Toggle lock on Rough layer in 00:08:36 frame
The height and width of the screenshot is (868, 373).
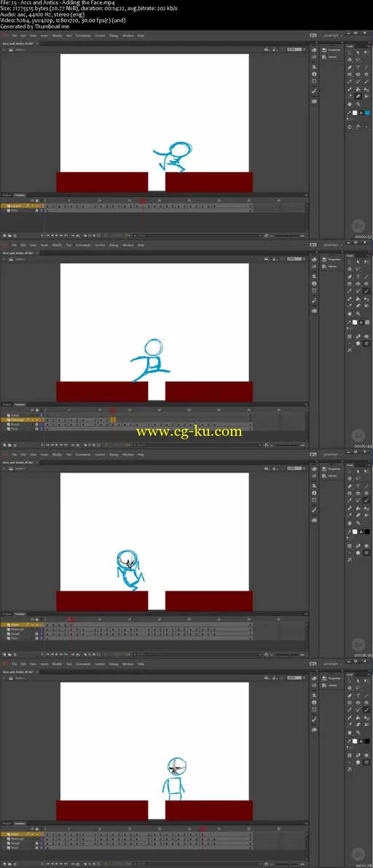click(36, 634)
